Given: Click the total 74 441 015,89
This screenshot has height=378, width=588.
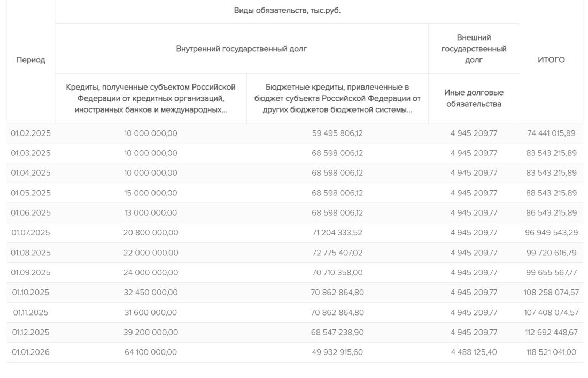Looking at the screenshot, I should point(551,133).
